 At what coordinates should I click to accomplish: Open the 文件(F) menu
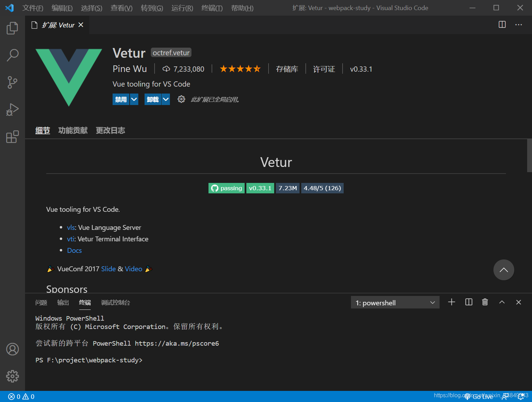pyautogui.click(x=33, y=8)
